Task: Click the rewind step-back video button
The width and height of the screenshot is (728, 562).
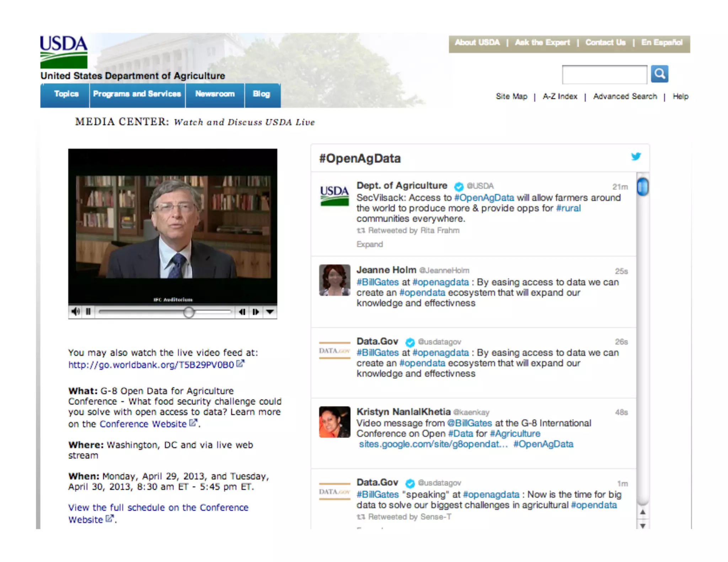Action: [242, 312]
